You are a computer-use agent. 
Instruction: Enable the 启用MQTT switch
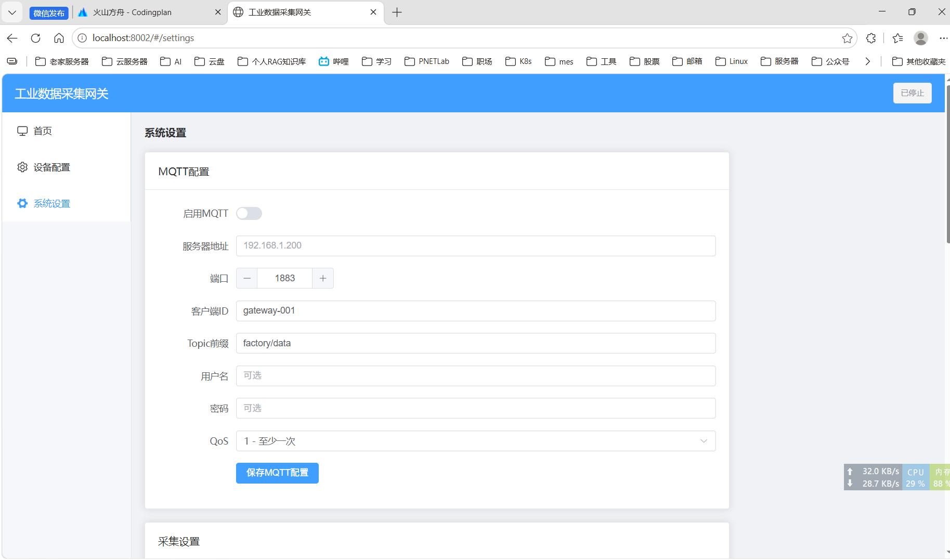tap(249, 214)
